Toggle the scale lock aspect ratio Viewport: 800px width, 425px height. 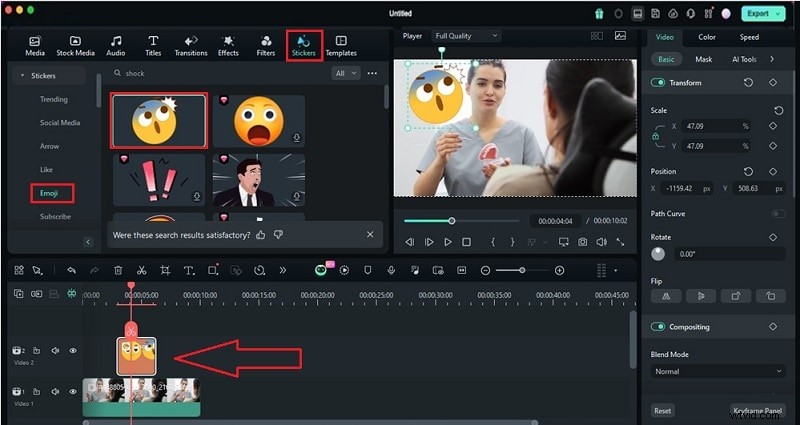[656, 136]
